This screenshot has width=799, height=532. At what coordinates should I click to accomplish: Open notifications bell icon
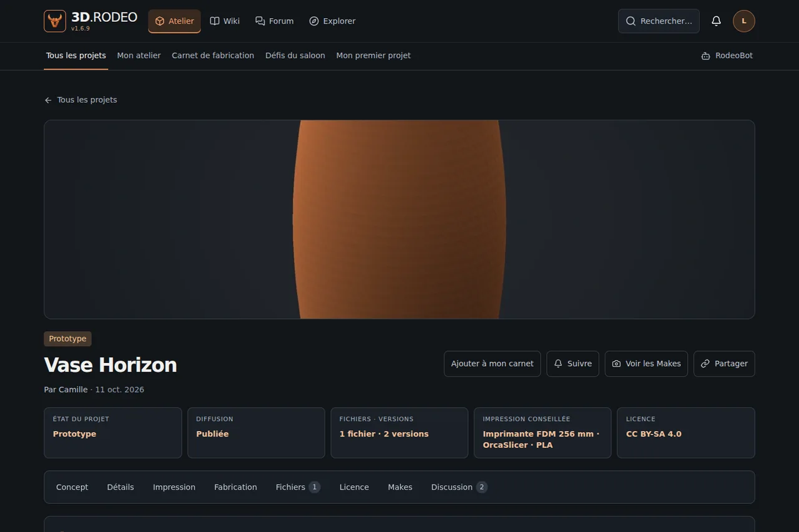[x=716, y=21]
